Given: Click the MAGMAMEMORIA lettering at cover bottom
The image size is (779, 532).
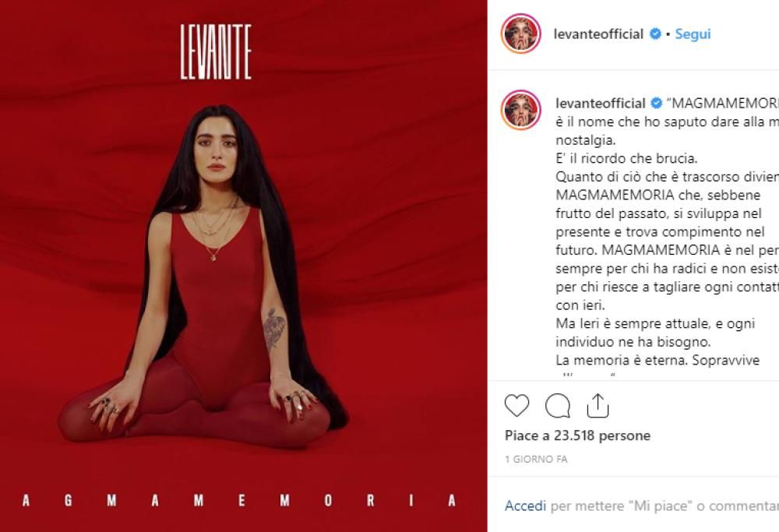Looking at the screenshot, I should [238, 500].
